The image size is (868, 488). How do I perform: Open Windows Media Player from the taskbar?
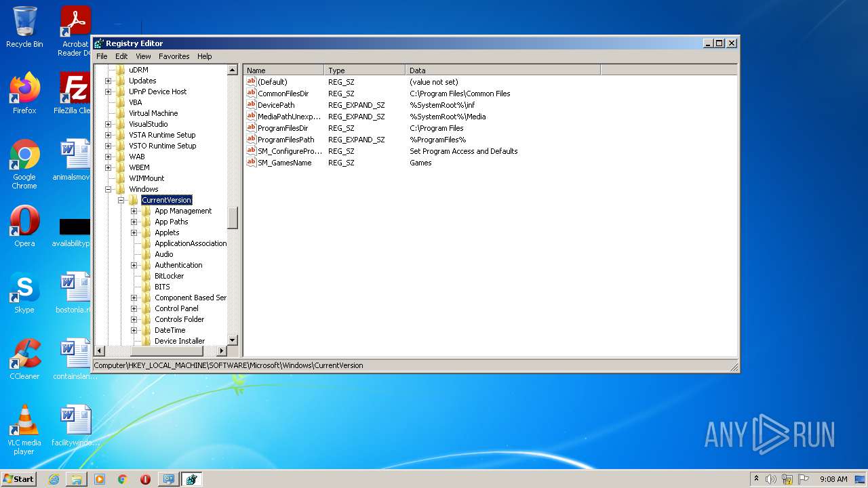[100, 479]
